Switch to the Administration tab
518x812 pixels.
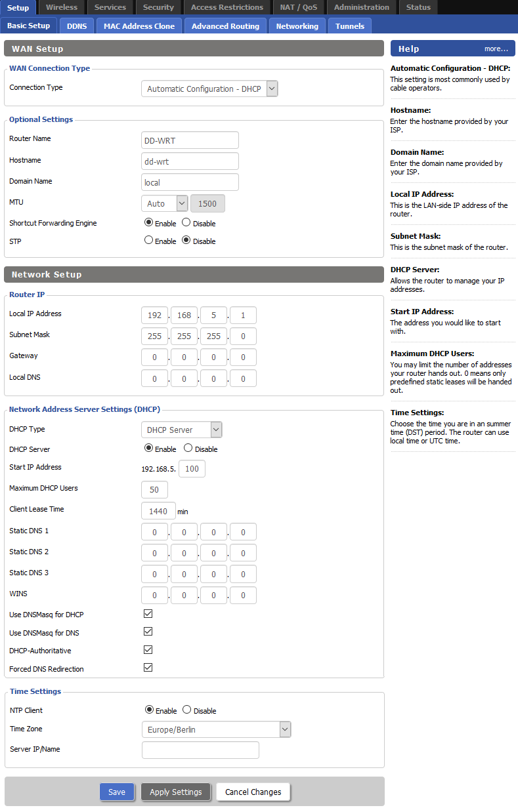(361, 7)
